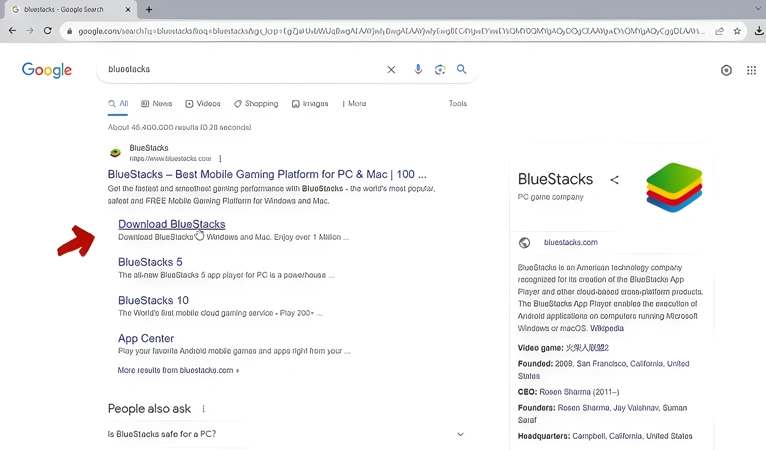The height and width of the screenshot is (450, 766).
Task: Open the BlueStacks 5 sitelink
Action: 150,262
